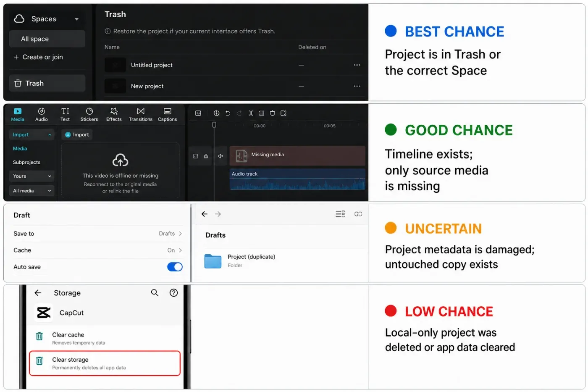Click the Delete icon in the timeline toolbar
Viewport: 588px width, 392px height.
(273, 113)
